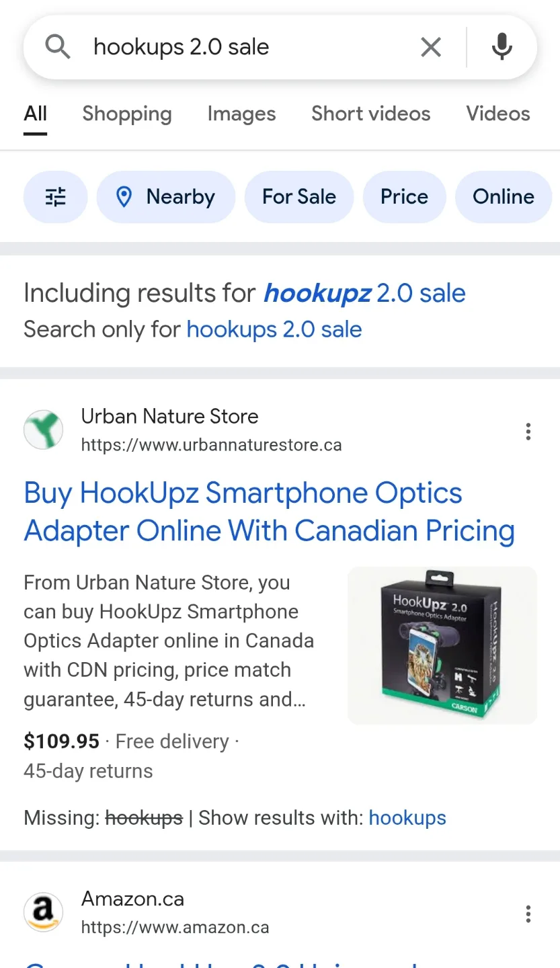560x968 pixels.
Task: Open the HookUpz Smartphone Optics Adapter result
Action: click(269, 511)
